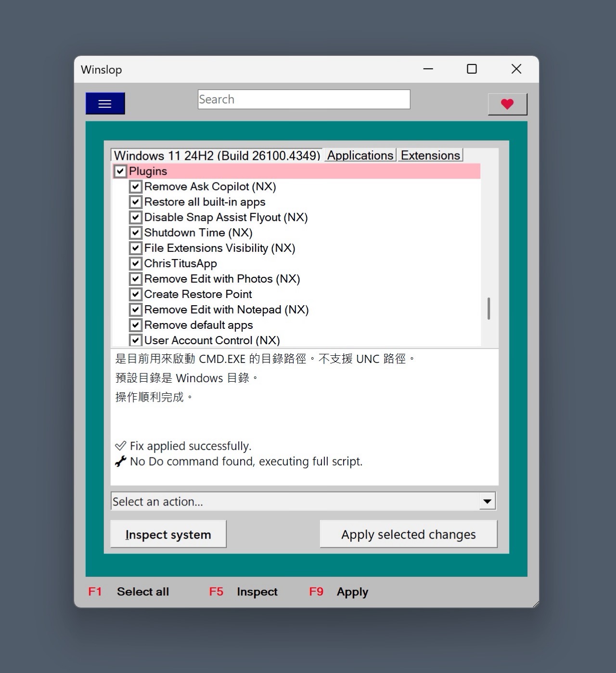This screenshot has width=616, height=673.
Task: Close the Winslop window
Action: [x=516, y=69]
